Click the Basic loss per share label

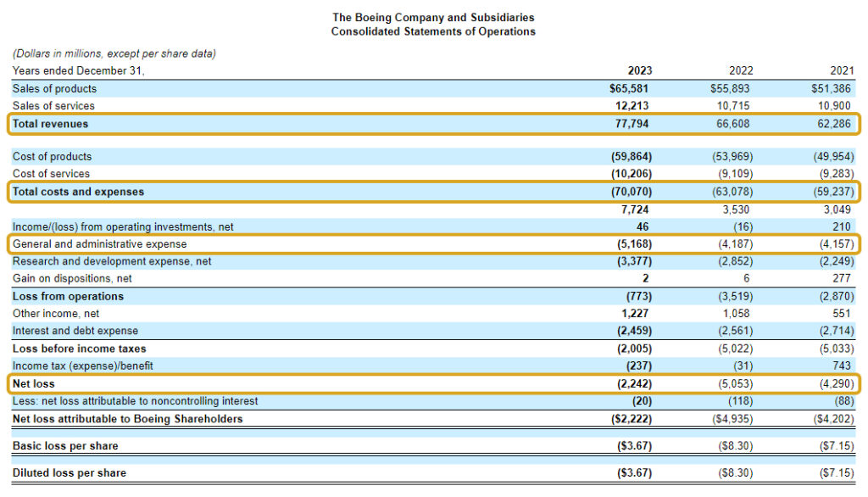[x=65, y=445]
